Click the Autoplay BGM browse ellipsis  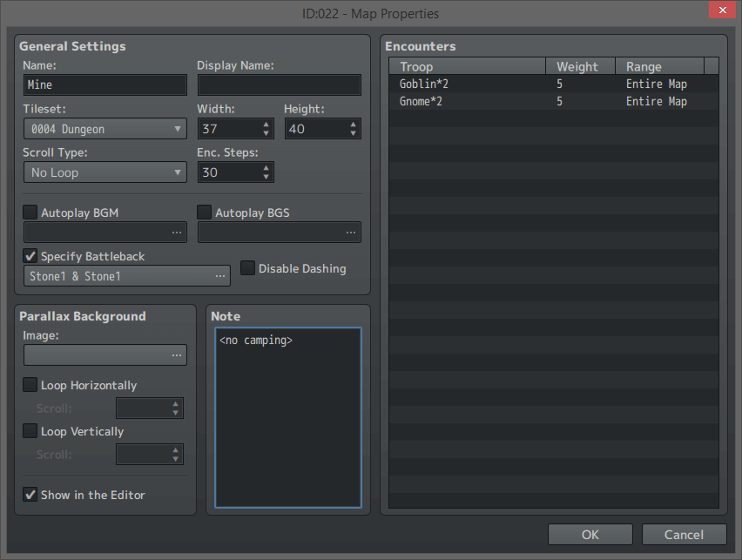(x=177, y=233)
